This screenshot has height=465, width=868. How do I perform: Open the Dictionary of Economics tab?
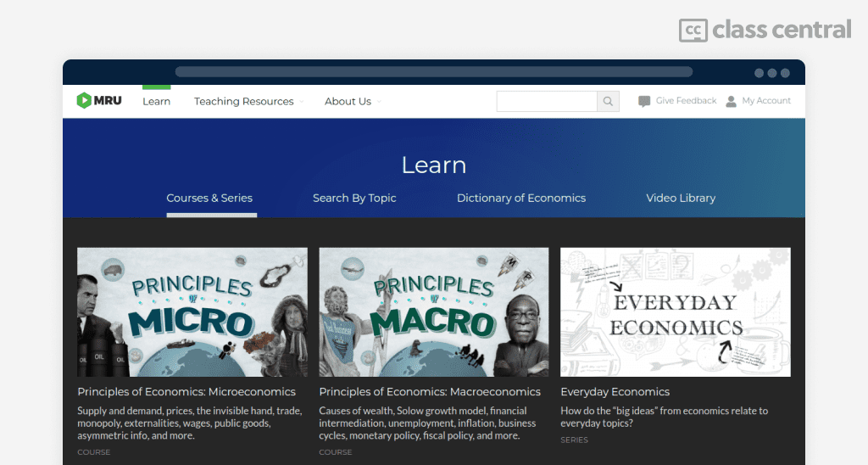pos(521,199)
